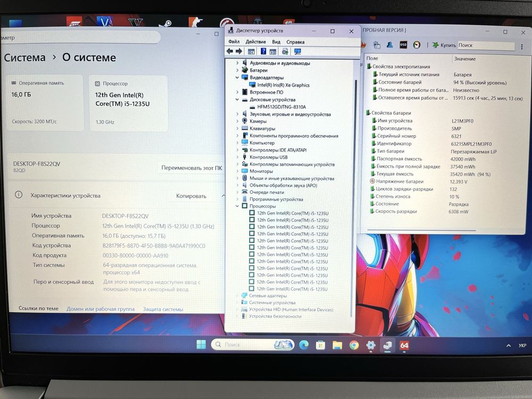Click the blue Help icon in Device Manager toolbar
This screenshot has width=532, height=399.
(263, 51)
